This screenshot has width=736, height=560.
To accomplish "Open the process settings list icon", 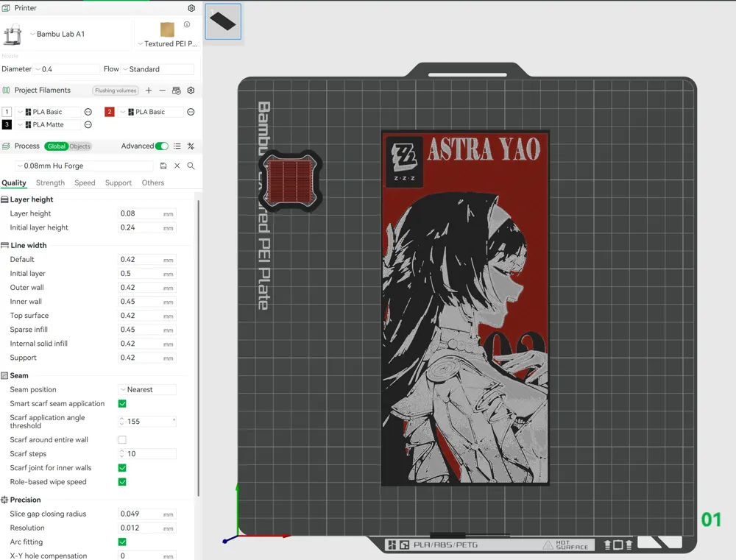I will coord(177,146).
